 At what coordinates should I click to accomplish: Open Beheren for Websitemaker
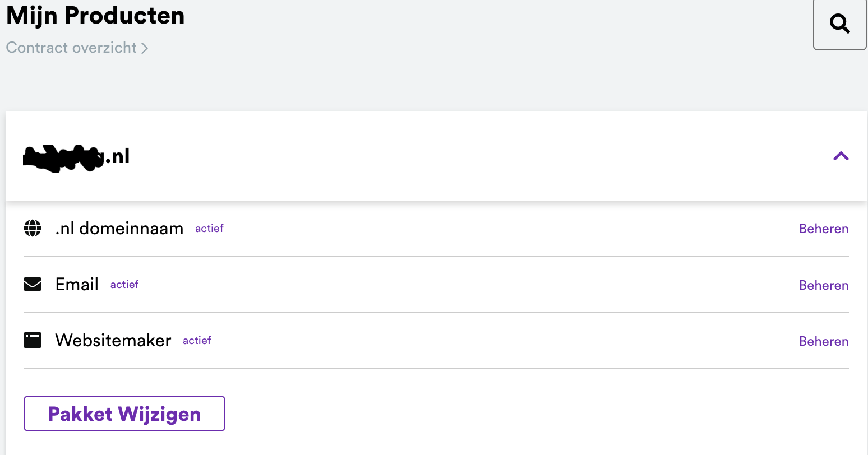tap(823, 341)
